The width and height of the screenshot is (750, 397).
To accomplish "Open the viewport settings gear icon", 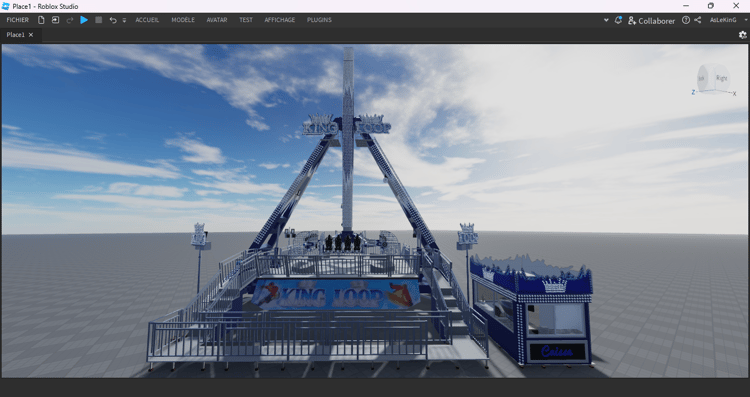I will (742, 35).
